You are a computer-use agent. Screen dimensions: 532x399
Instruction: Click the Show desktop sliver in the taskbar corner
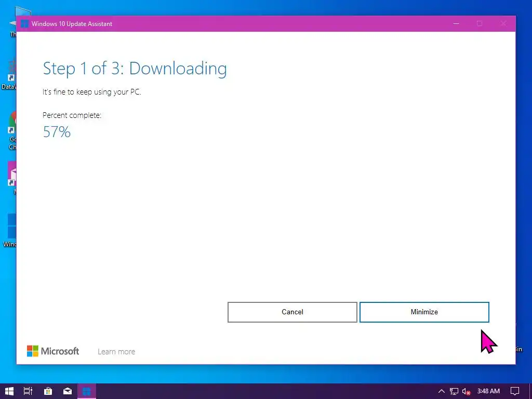[530, 391]
